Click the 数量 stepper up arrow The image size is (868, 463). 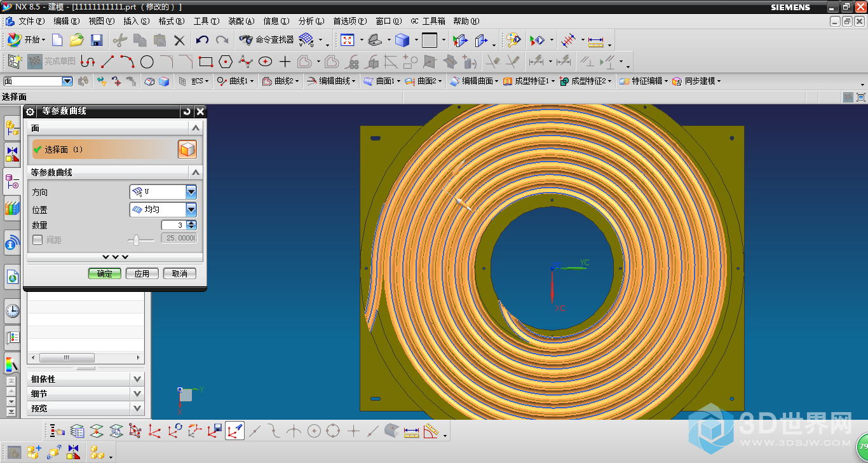point(193,223)
